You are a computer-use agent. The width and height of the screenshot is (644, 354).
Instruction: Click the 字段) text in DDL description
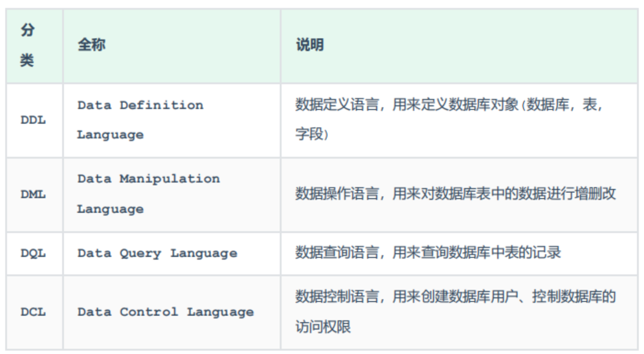[x=312, y=135]
